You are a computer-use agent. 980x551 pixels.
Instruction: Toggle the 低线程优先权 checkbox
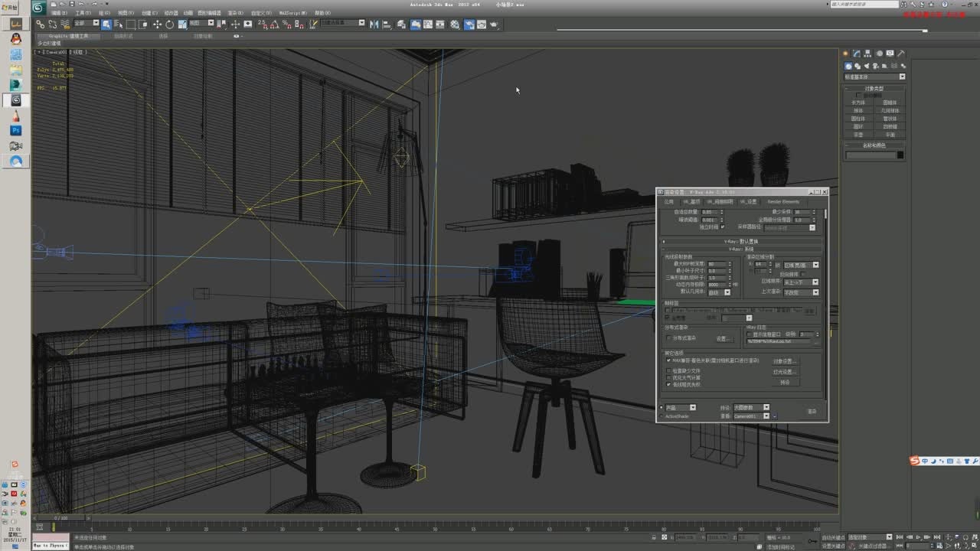pyautogui.click(x=668, y=384)
